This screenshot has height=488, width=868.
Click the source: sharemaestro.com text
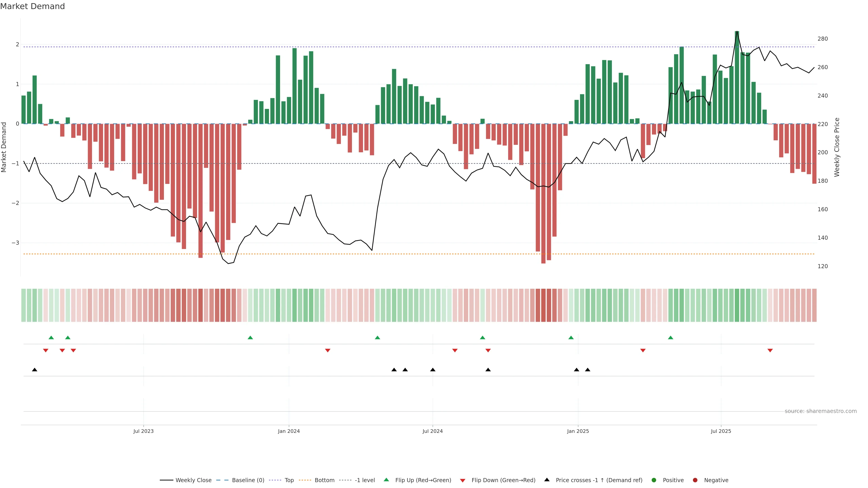pyautogui.click(x=821, y=411)
